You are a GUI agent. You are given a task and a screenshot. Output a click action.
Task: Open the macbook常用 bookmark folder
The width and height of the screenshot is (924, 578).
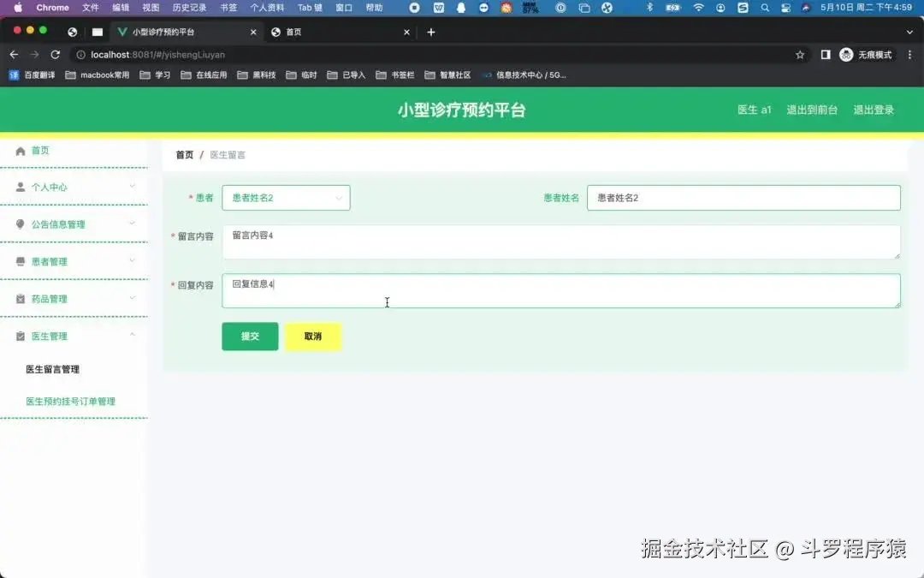click(x=98, y=74)
